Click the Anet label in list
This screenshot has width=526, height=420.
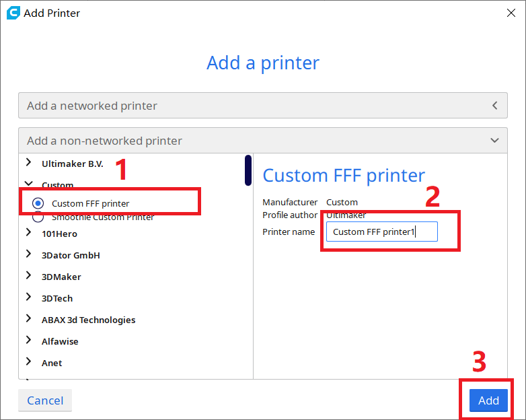coord(52,363)
